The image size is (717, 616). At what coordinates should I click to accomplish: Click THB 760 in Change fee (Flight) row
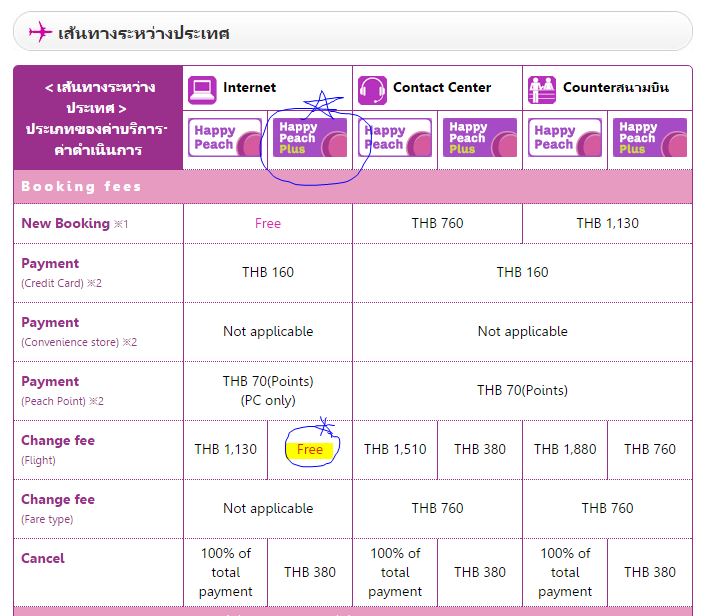[650, 450]
